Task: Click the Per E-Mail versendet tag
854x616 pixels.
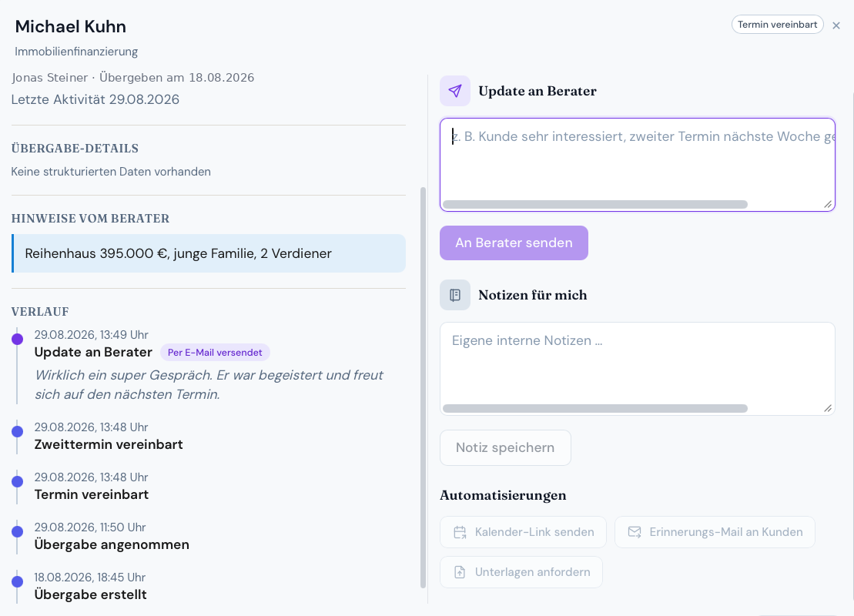Action: [x=215, y=353]
